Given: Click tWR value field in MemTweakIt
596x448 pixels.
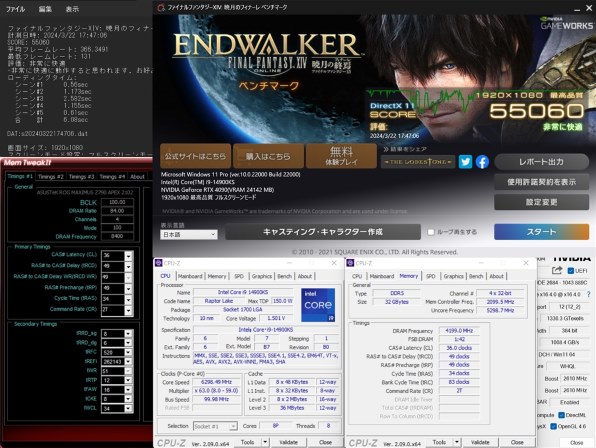Looking at the screenshot, I should coord(113,371).
